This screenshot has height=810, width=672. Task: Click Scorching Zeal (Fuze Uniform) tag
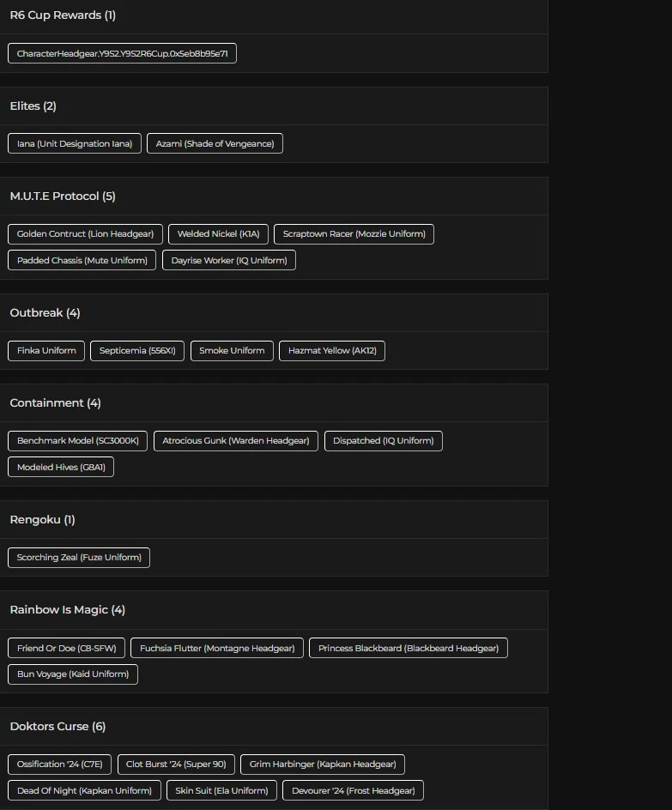pos(79,557)
